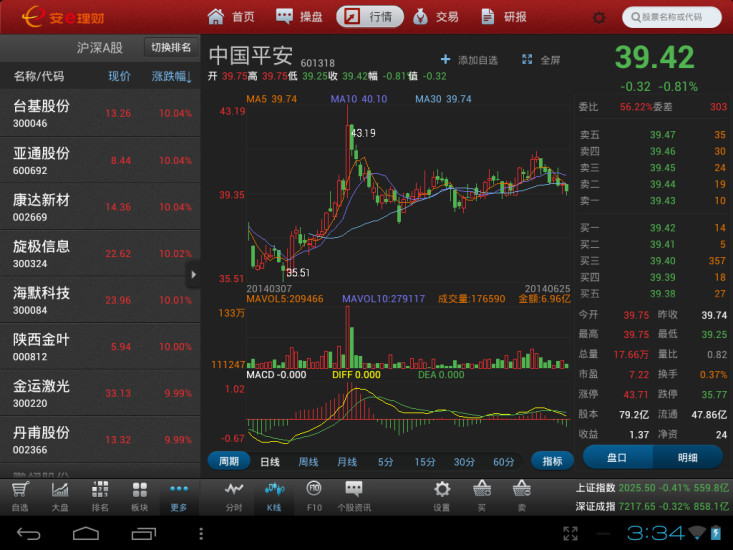Select the 60分 chart period
The height and width of the screenshot is (550, 733).
tap(504, 462)
